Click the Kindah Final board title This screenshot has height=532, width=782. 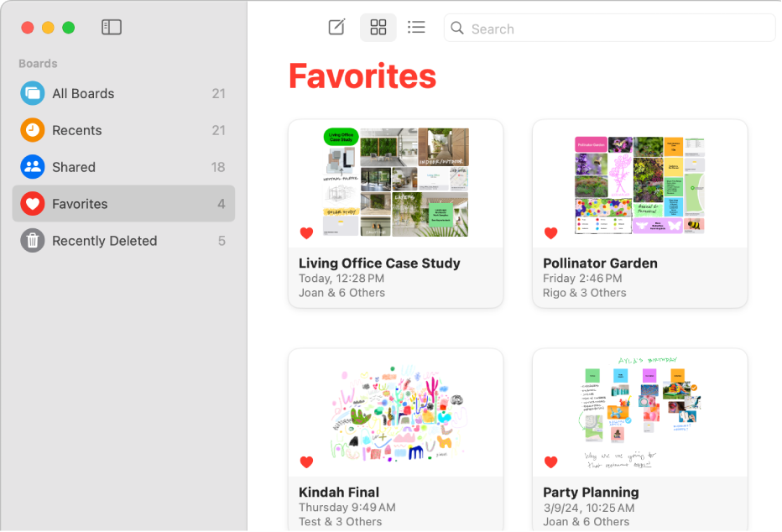click(339, 493)
